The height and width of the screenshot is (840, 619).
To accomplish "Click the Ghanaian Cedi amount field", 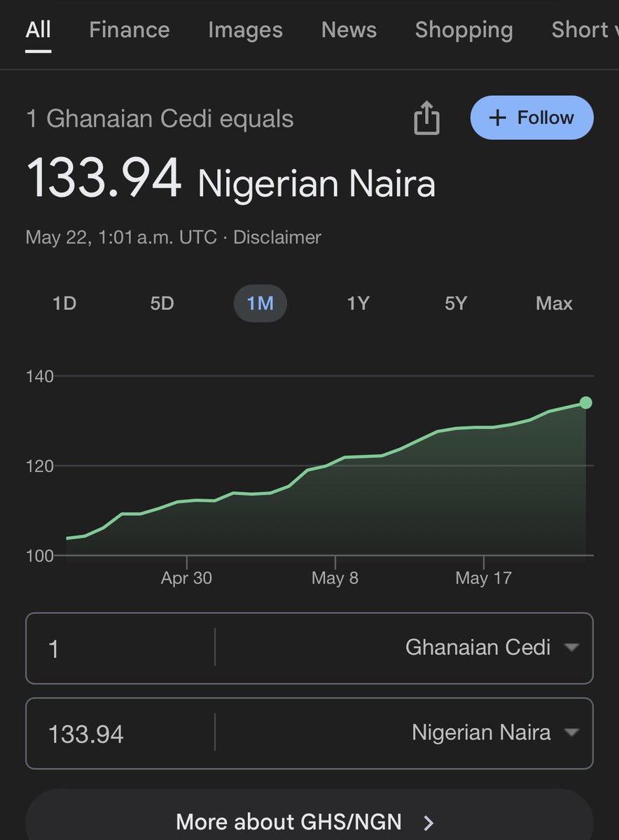I will click(x=120, y=648).
